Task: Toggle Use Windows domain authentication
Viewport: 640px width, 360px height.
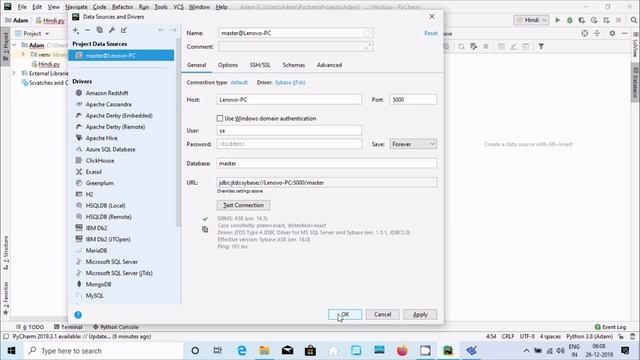Action: coord(220,118)
